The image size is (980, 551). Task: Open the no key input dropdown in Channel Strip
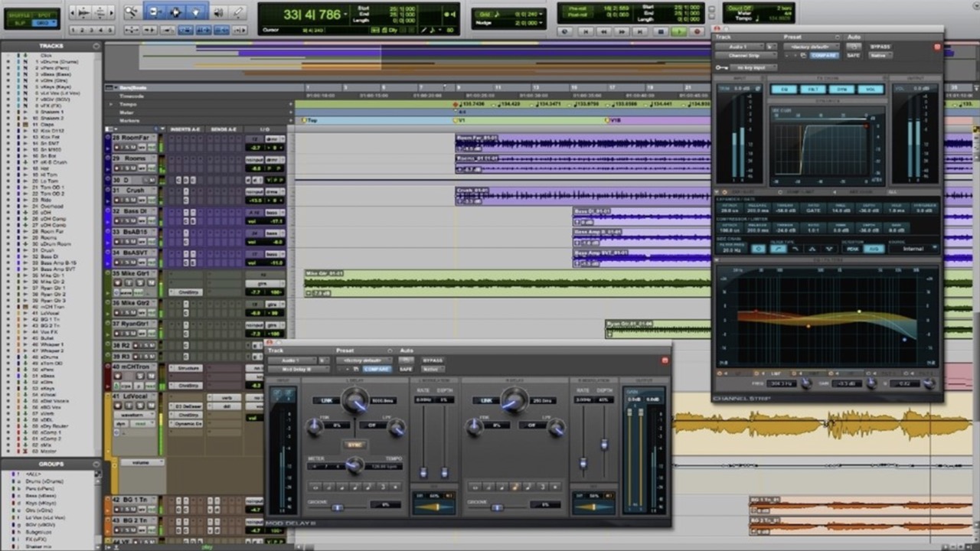point(753,67)
